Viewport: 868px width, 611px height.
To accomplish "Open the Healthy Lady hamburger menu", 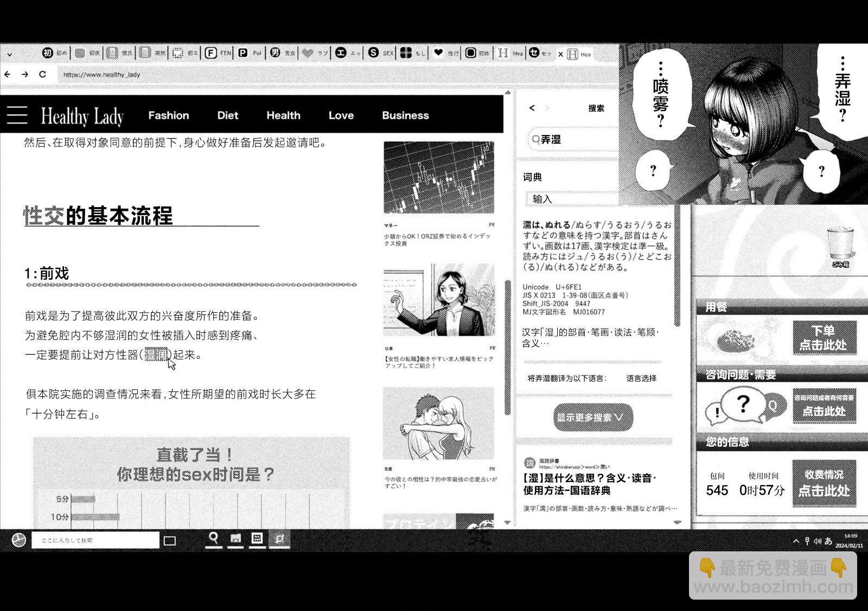I will 17,115.
